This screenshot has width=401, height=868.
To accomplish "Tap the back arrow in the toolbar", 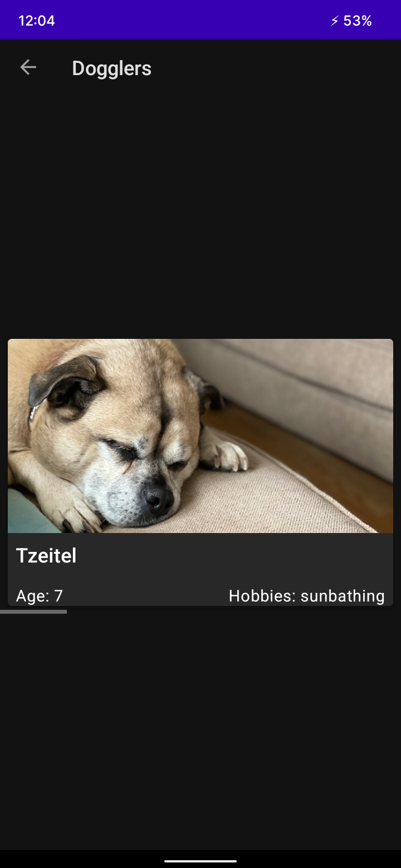I will pos(28,68).
